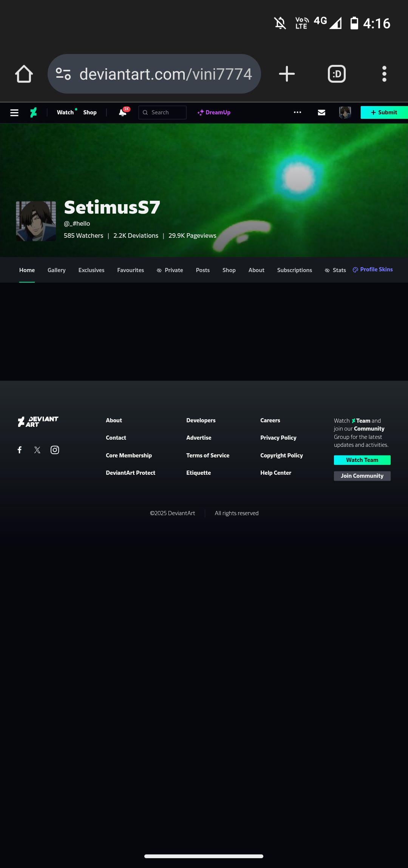Viewport: 408px width, 868px height.
Task: Tap the browser home icon
Action: click(x=24, y=74)
